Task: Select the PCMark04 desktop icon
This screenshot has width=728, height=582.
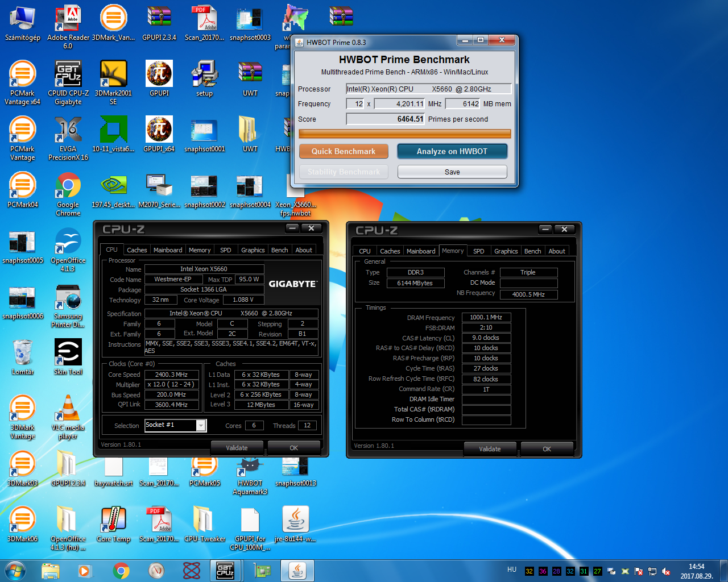Action: (x=22, y=190)
